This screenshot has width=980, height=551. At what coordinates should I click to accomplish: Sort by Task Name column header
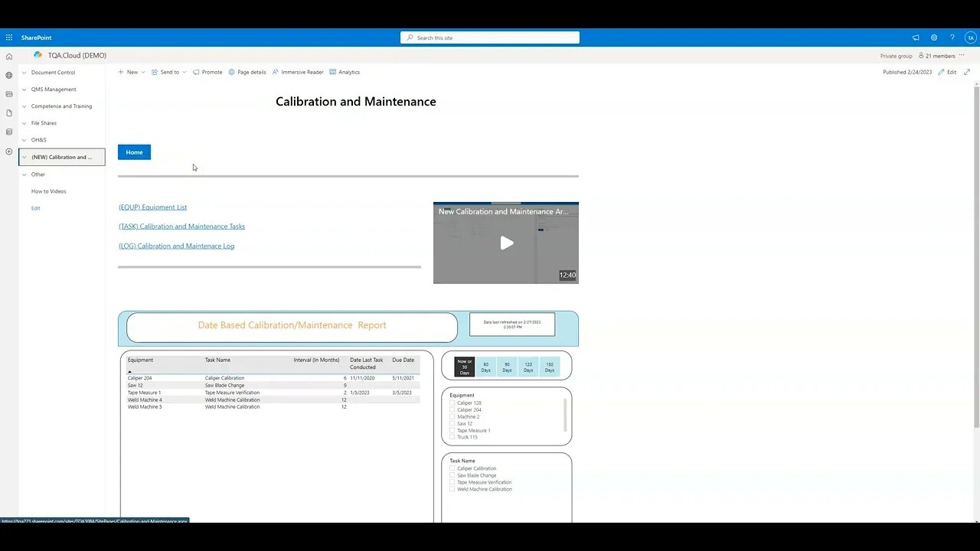[x=217, y=360]
